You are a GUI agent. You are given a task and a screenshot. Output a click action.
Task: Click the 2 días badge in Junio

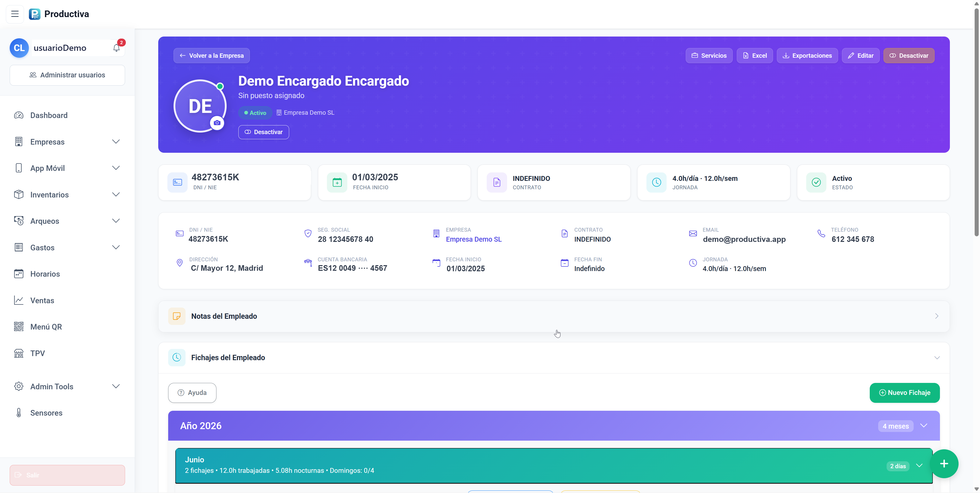[898, 466]
